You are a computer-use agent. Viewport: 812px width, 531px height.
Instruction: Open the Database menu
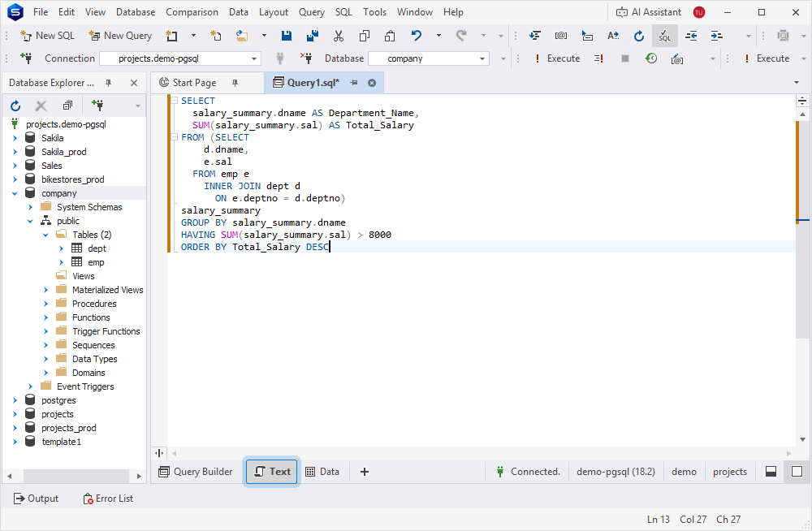click(x=136, y=12)
